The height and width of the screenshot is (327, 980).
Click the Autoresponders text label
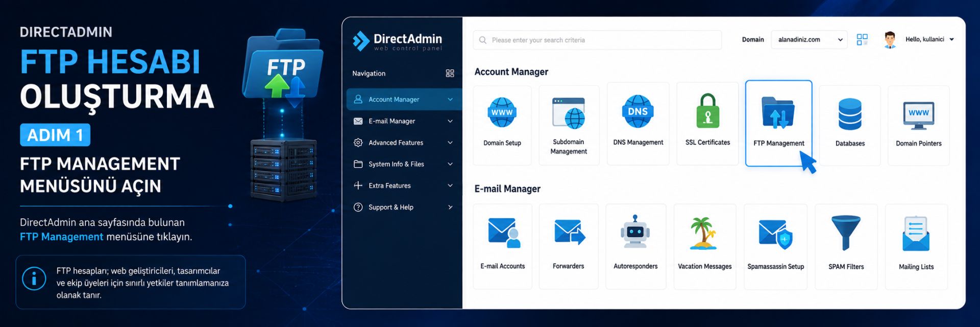click(x=635, y=266)
